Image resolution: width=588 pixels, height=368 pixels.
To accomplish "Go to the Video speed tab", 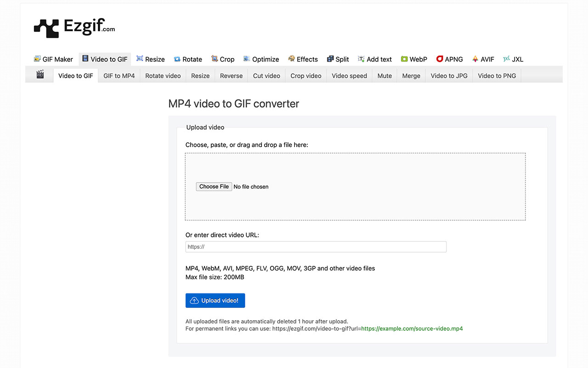I will point(349,76).
